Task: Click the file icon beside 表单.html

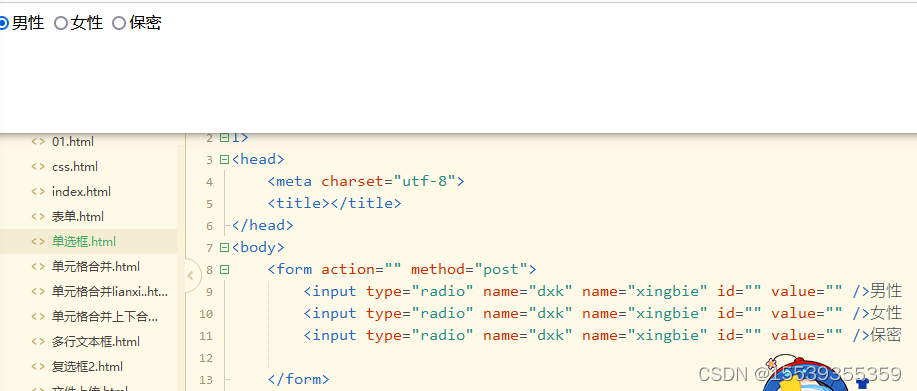Action: 38,217
